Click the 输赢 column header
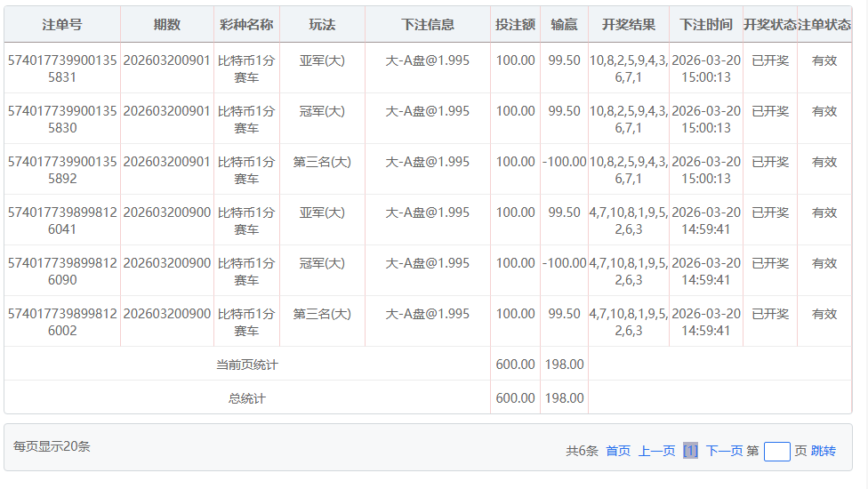868x489 pixels. 564,25
